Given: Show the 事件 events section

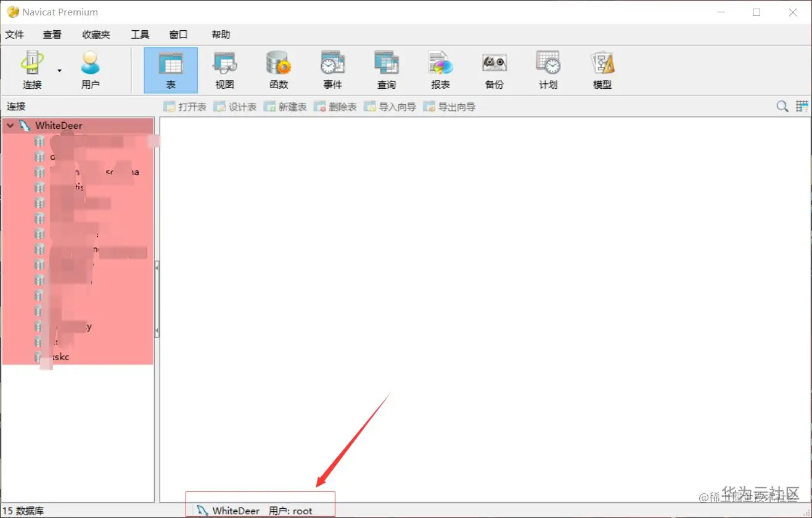Looking at the screenshot, I should pos(332,70).
